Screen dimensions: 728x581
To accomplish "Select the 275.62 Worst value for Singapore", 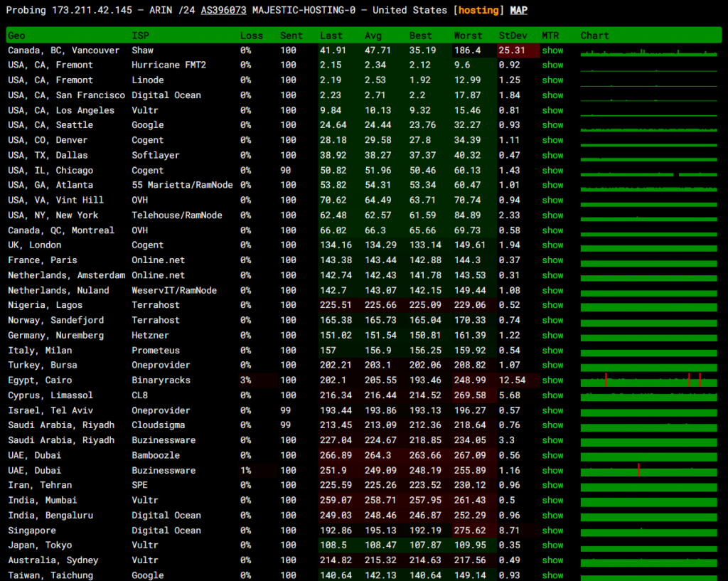I will point(470,531).
